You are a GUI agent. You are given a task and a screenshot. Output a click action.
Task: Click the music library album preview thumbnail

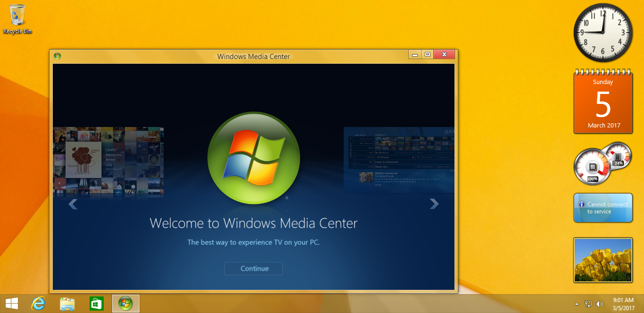(x=108, y=161)
